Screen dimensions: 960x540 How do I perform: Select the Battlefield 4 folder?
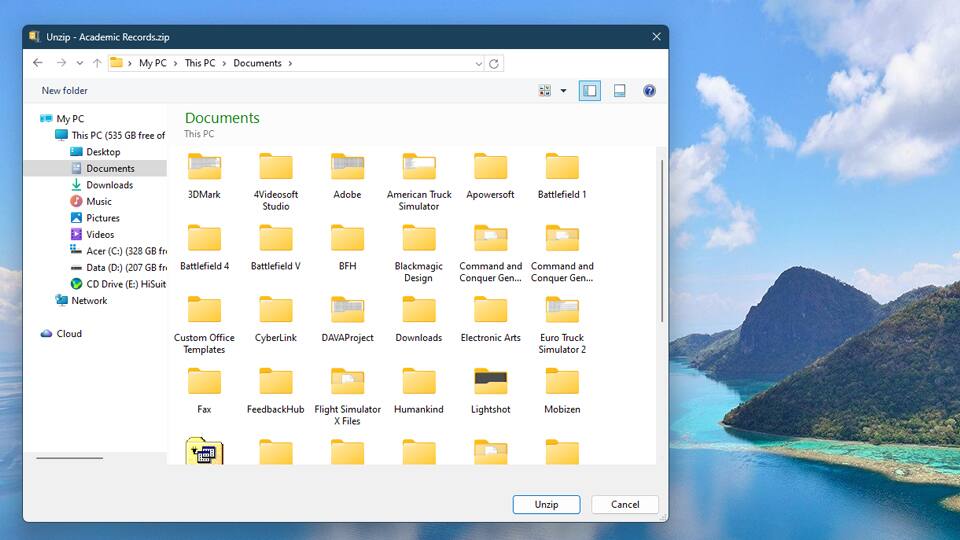coord(204,248)
